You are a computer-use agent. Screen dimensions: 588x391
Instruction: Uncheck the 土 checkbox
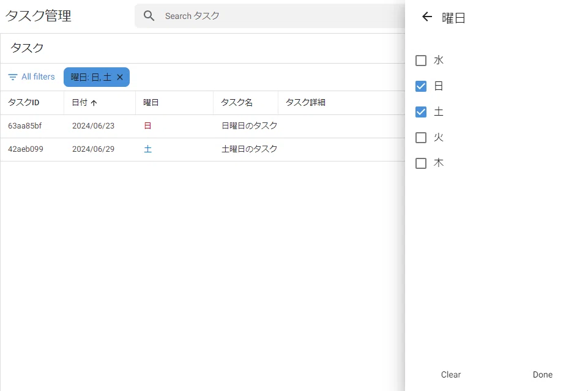[x=421, y=112]
